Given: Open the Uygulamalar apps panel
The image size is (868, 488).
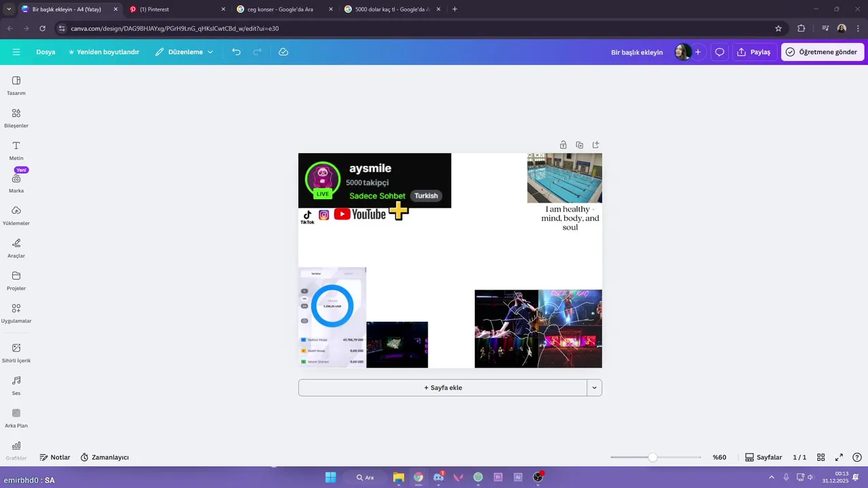Looking at the screenshot, I should (x=16, y=313).
